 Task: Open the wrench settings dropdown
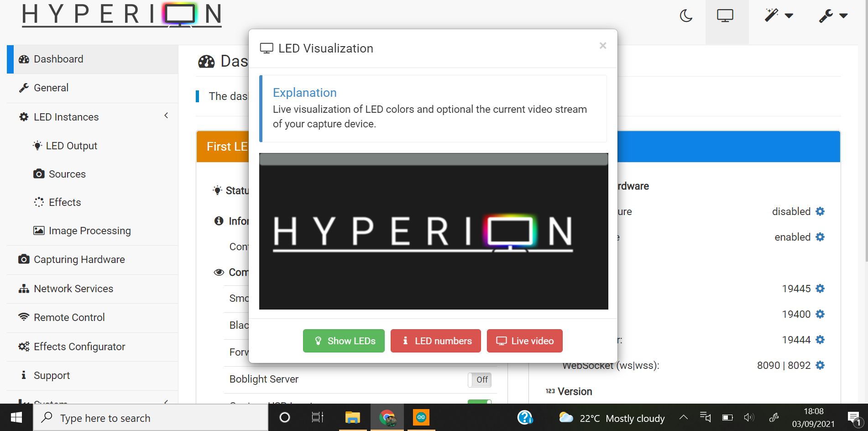(833, 16)
